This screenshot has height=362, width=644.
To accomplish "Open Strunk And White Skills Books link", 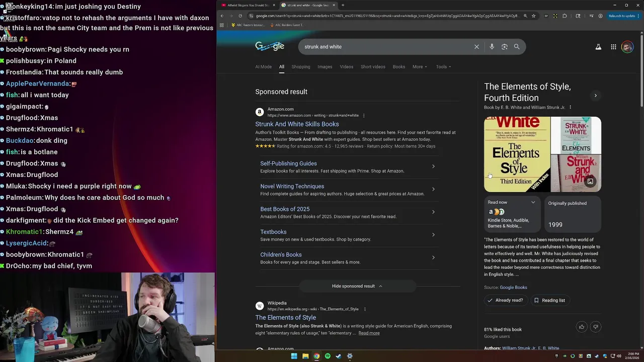I will (297, 124).
